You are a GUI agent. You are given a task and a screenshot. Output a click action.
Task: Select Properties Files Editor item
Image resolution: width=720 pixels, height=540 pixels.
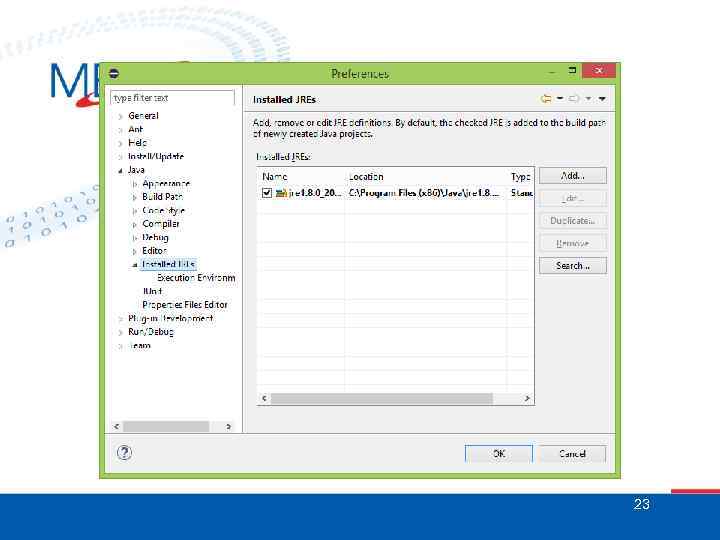tap(185, 304)
